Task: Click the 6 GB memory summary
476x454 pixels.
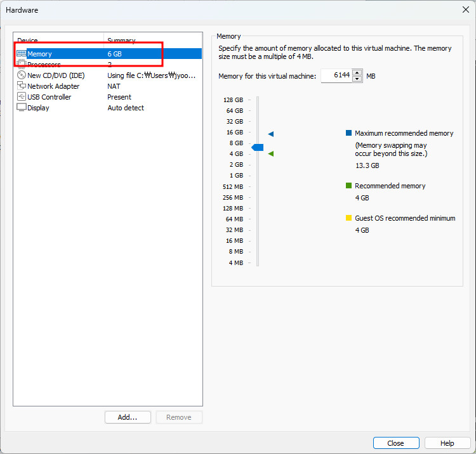Action: coord(114,54)
